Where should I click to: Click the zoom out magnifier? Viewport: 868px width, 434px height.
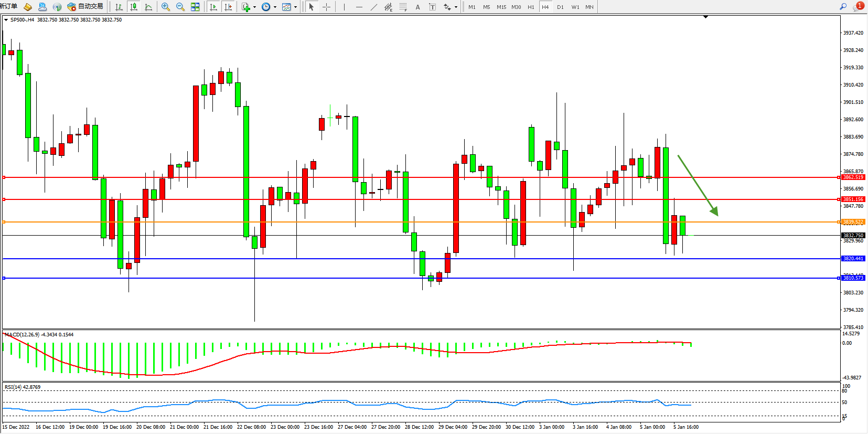180,7
